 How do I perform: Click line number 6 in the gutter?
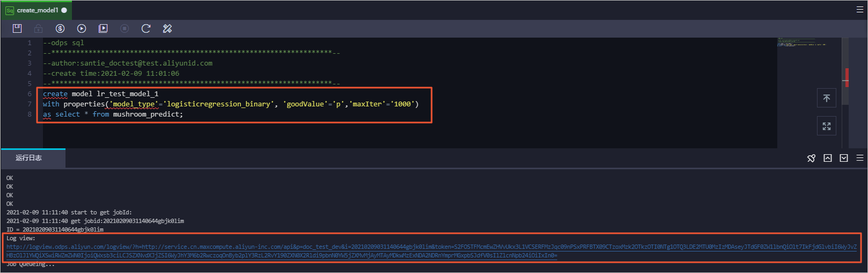pos(30,94)
